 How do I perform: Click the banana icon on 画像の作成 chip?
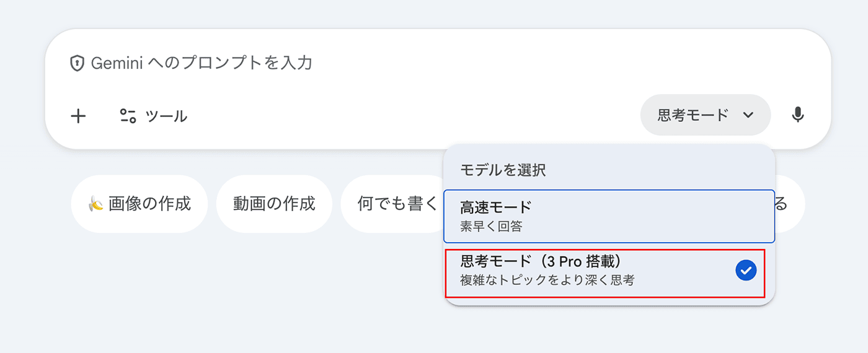point(95,204)
